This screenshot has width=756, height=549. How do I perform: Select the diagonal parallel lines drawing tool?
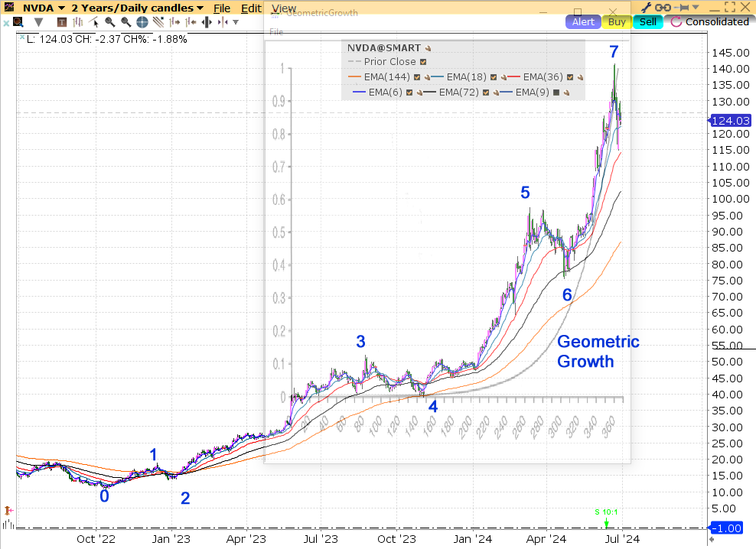[x=158, y=21]
